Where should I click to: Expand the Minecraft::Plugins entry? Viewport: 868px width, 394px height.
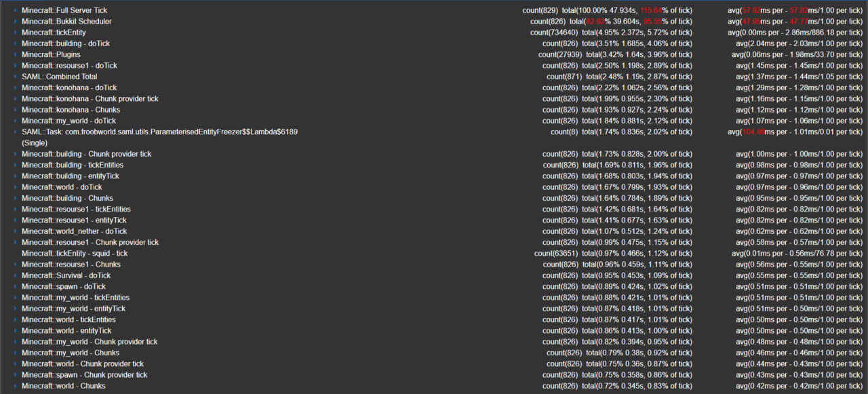tap(16, 55)
